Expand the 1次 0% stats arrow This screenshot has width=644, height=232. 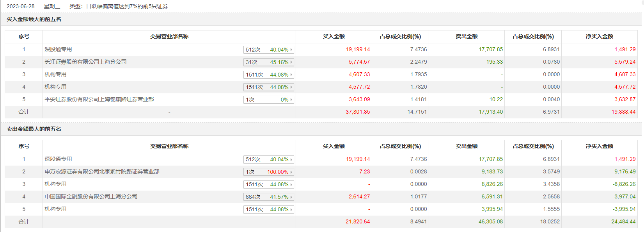pos(291,100)
